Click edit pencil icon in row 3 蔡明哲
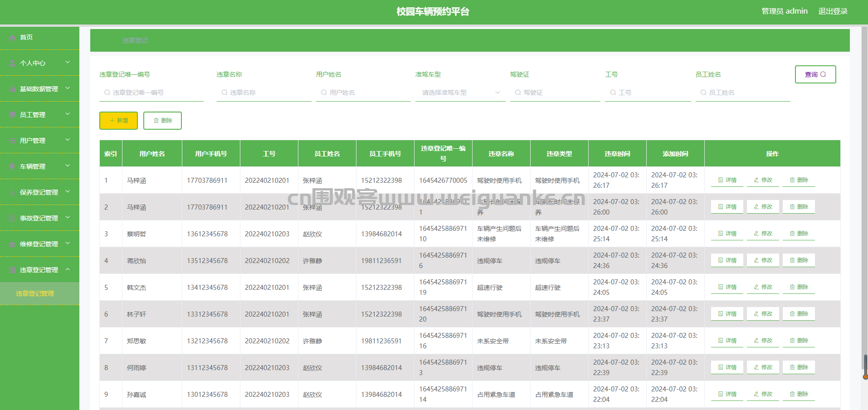 point(756,234)
